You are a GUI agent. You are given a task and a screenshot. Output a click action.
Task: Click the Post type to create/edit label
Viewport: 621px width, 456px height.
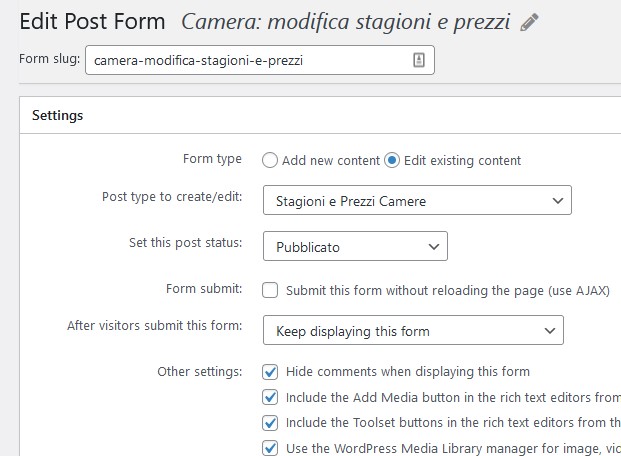pos(172,197)
